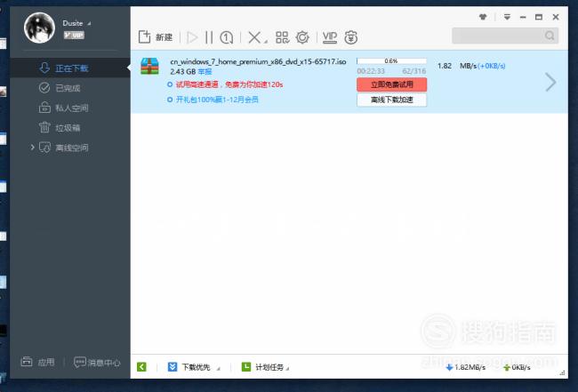Open 消息中心 message center
Image resolution: width=578 pixels, height=392 pixels.
(x=97, y=362)
